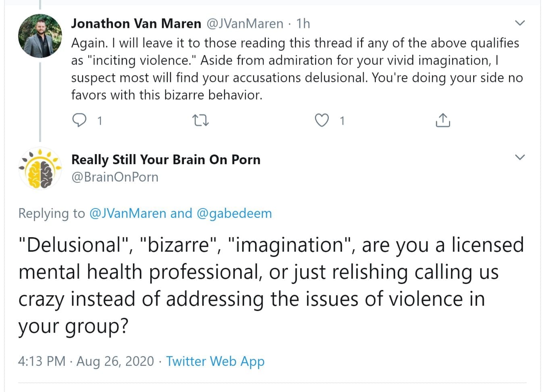Click the 4:13 PM · Aug 26, 2020 timestamp
The image size is (545, 392).
pos(86,361)
